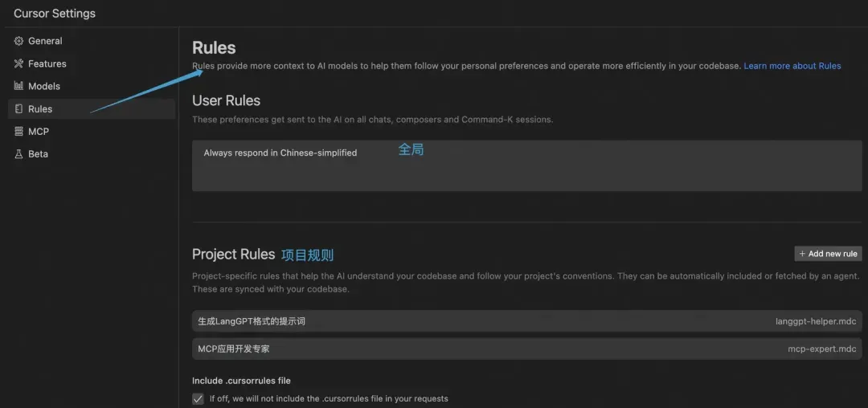
Task: Click the 生成LangGPT格式的提示词 rule title
Action: 252,321
